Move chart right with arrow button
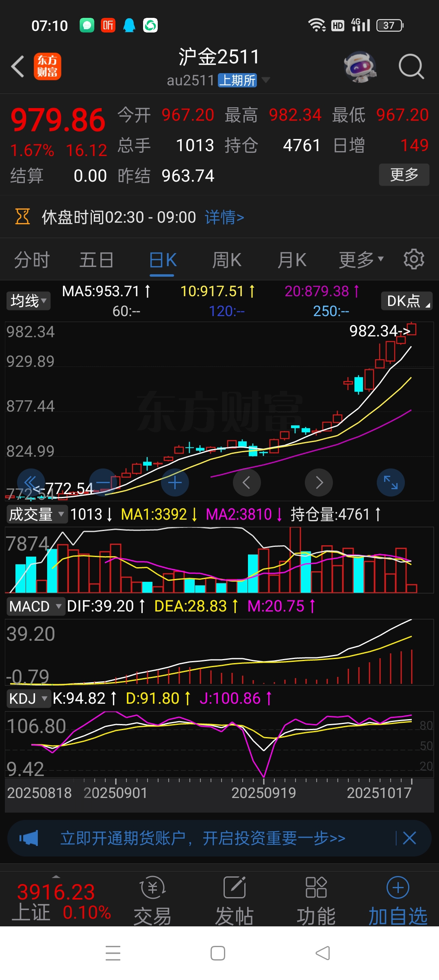 pyautogui.click(x=319, y=483)
